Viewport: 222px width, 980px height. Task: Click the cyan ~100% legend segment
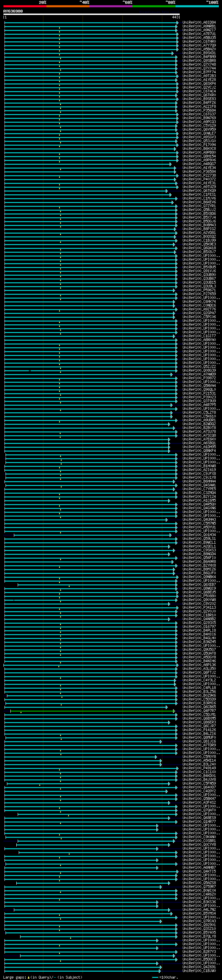pos(197,6)
